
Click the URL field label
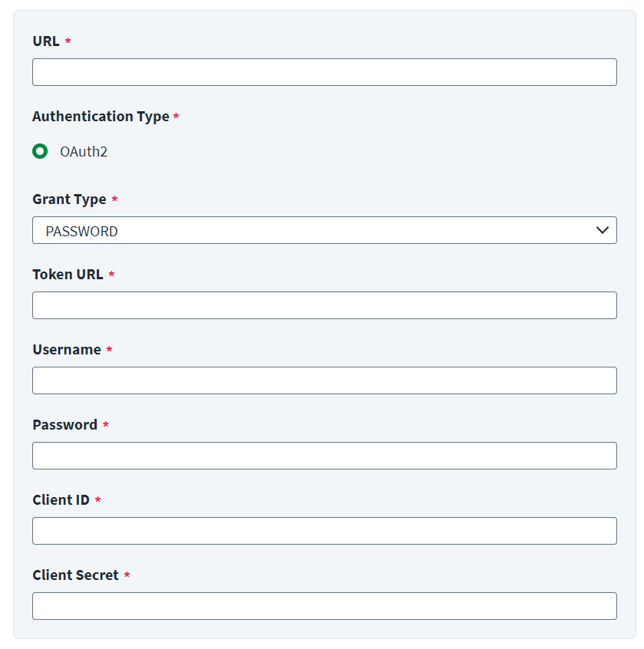(x=46, y=41)
